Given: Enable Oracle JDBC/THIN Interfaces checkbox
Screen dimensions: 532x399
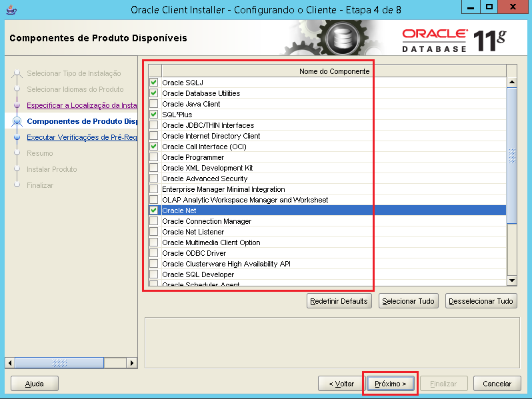Looking at the screenshot, I should (154, 125).
